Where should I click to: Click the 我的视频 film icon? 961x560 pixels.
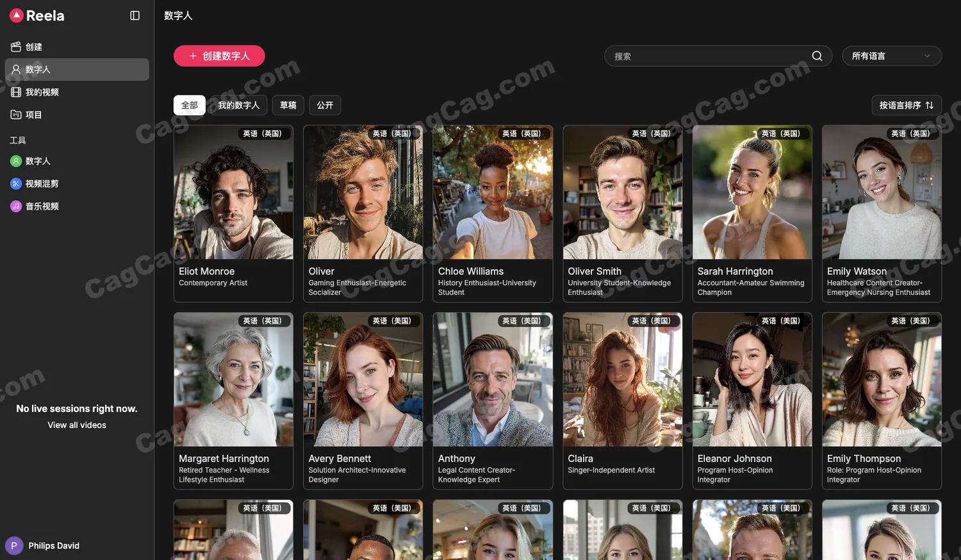click(x=16, y=92)
